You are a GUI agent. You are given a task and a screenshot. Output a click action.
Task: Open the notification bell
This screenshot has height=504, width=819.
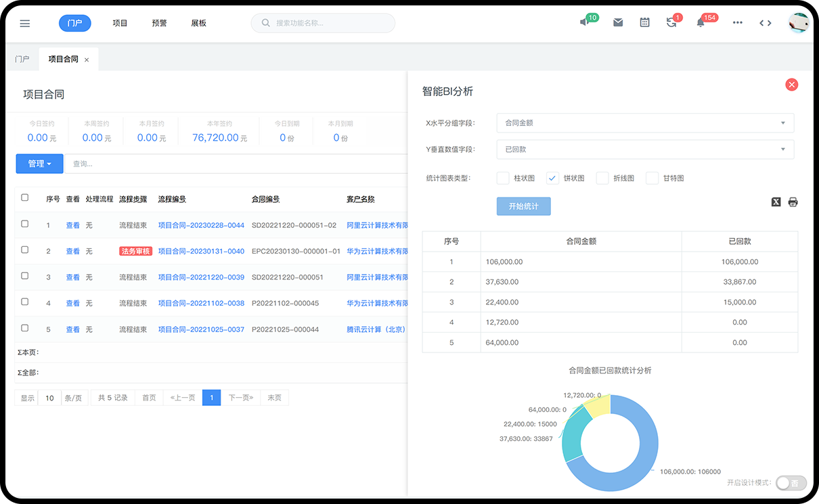click(x=701, y=22)
